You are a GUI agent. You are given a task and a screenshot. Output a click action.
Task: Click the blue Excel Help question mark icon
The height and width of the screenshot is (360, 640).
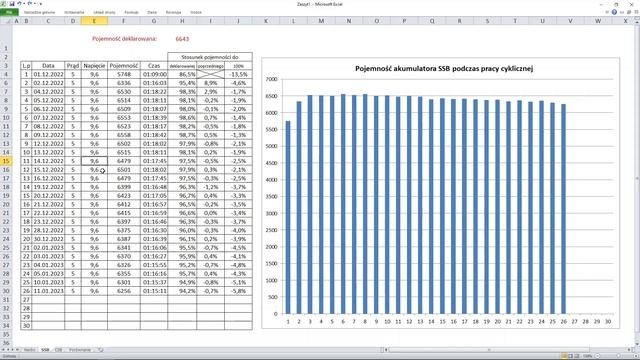pyautogui.click(x=614, y=12)
